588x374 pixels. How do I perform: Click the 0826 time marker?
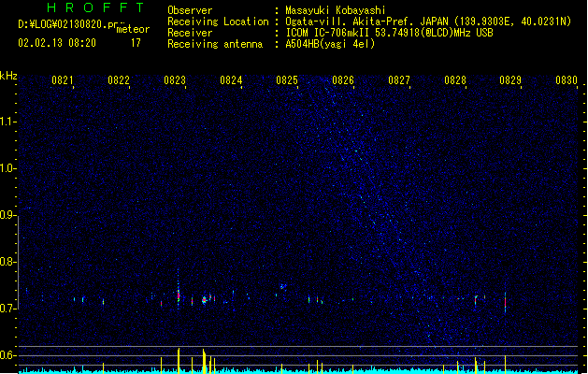(343, 80)
